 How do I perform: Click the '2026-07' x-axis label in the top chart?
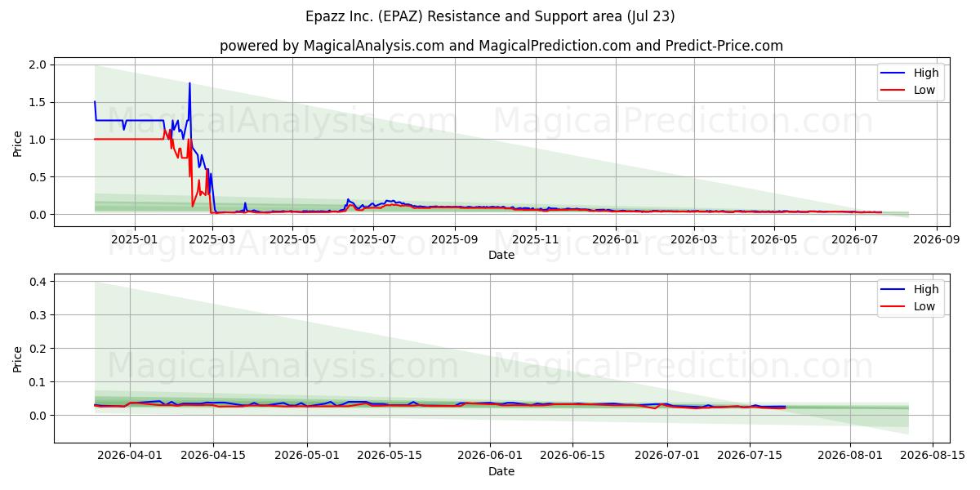[x=854, y=239]
